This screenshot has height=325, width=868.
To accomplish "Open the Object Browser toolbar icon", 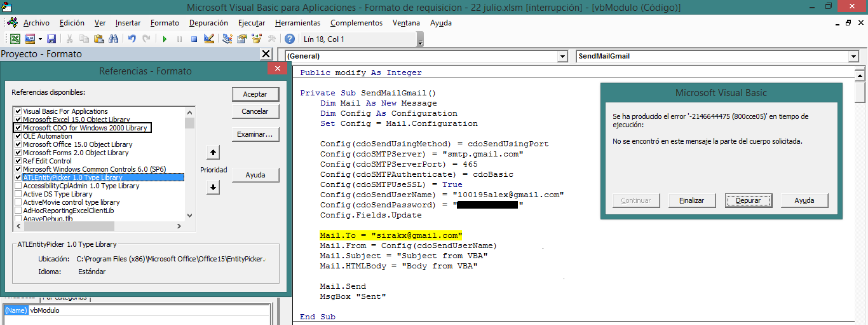I will 257,39.
